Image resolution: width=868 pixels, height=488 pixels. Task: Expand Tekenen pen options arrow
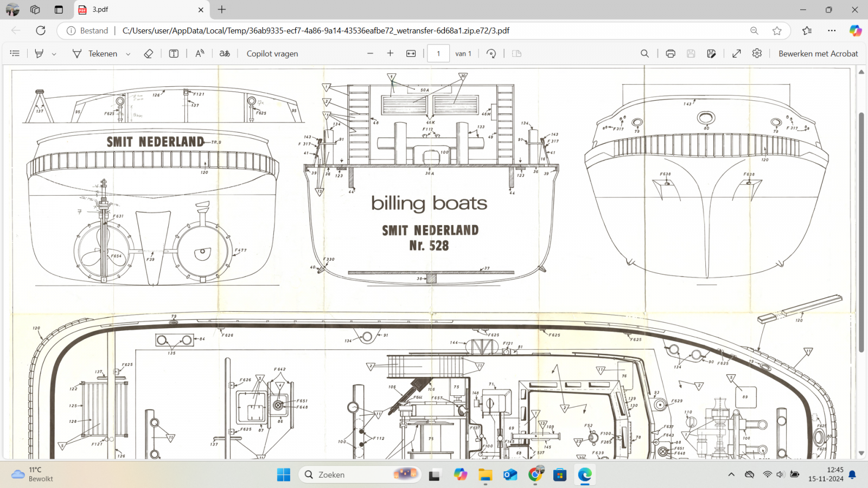pos(128,54)
